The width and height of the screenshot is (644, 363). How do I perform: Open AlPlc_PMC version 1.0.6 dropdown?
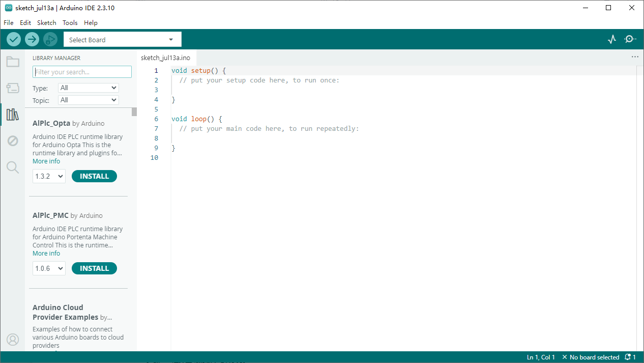point(49,268)
